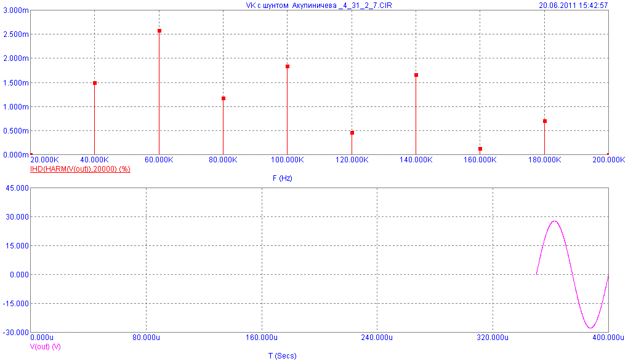Image resolution: width=628 pixels, height=364 pixels.
Task: Select the harmonic marker at 80.000K
Action: pyautogui.click(x=223, y=98)
